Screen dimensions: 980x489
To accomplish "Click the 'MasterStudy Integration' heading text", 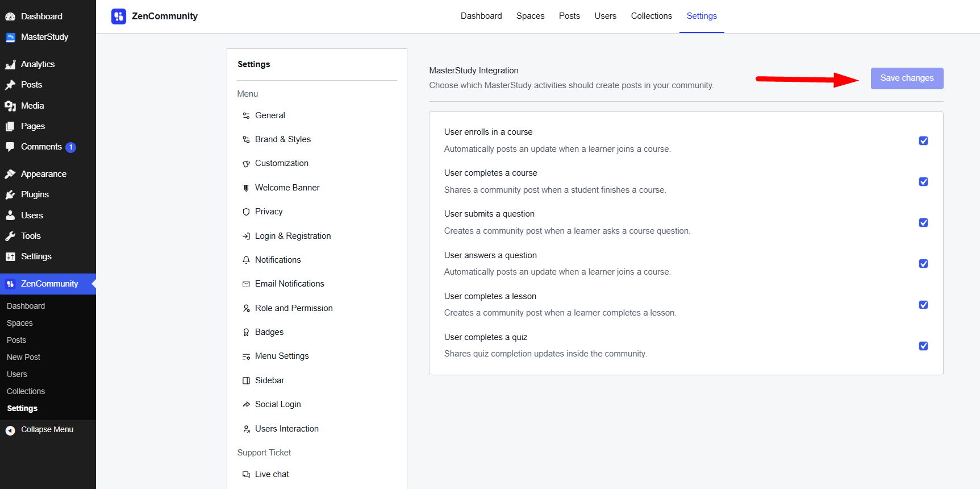I will pyautogui.click(x=473, y=71).
